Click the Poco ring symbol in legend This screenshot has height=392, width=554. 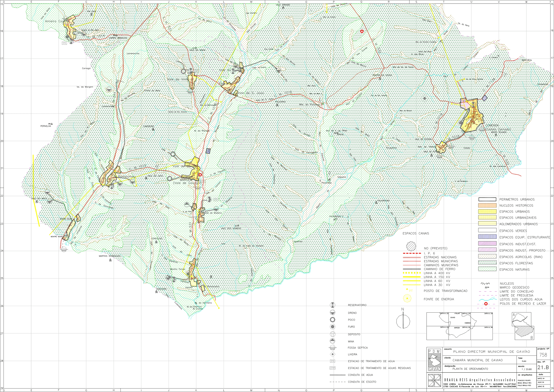(x=332, y=320)
